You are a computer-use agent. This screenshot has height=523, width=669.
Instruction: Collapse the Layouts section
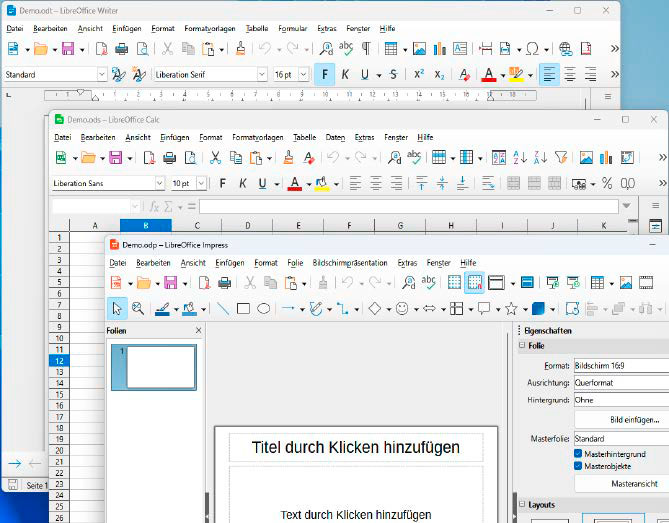522,504
